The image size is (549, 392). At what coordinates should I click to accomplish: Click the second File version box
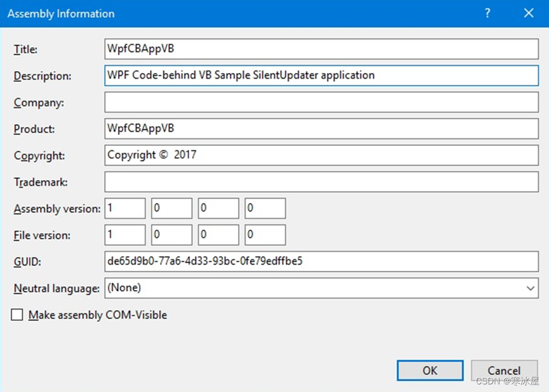click(x=171, y=235)
